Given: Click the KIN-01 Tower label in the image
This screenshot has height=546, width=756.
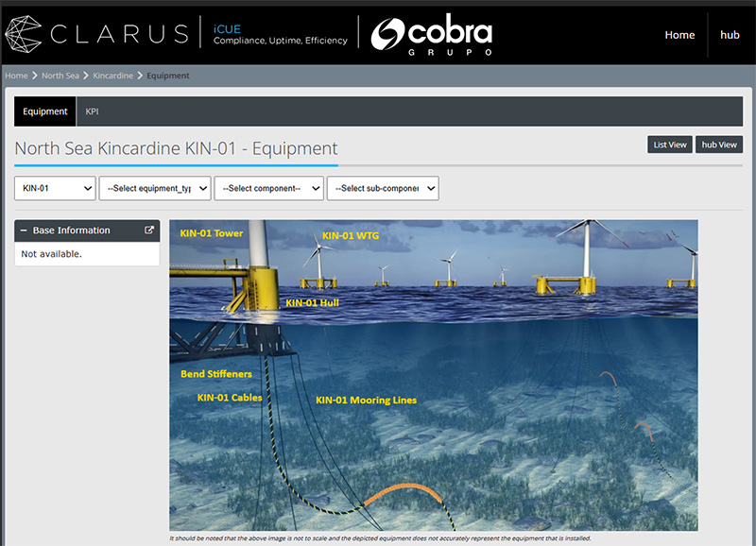Looking at the screenshot, I should pos(212,233).
